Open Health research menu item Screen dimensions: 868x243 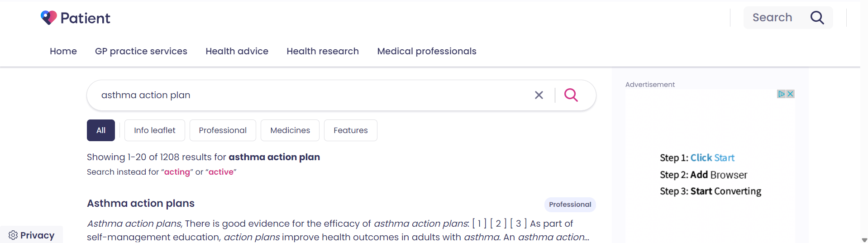pyautogui.click(x=323, y=51)
